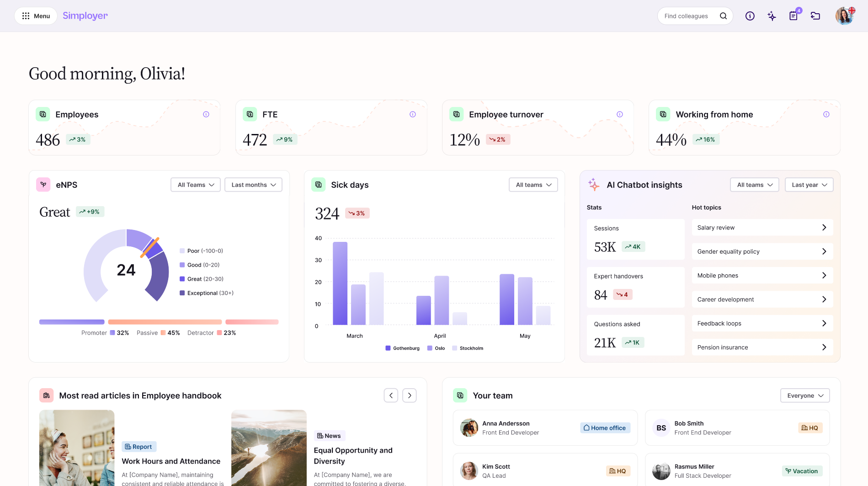Open the AI assistant sparkles icon in header
Viewport: 868px width, 486px height.
click(772, 16)
